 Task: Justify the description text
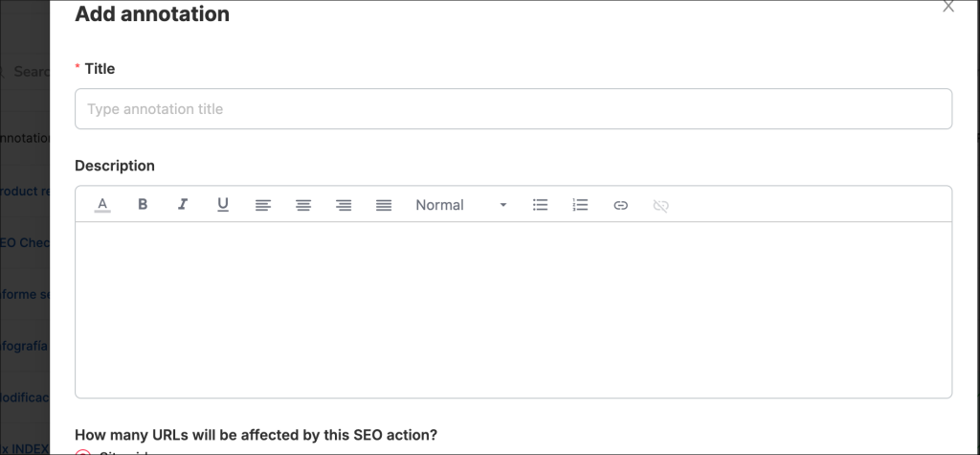pos(384,205)
